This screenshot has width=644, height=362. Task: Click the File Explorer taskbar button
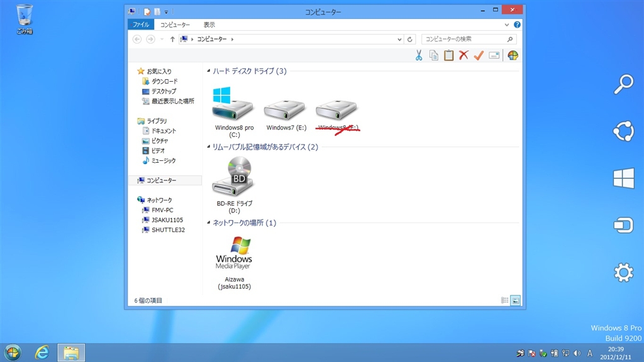click(71, 353)
